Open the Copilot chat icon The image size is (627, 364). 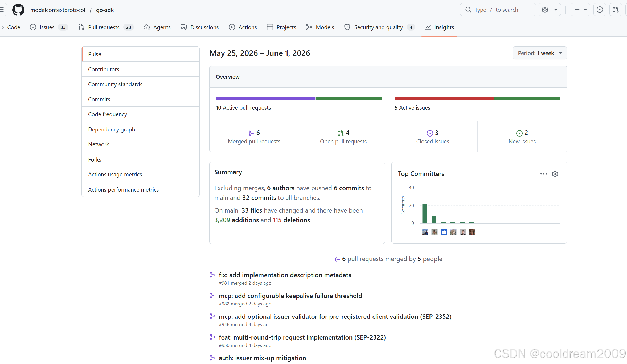pos(545,10)
